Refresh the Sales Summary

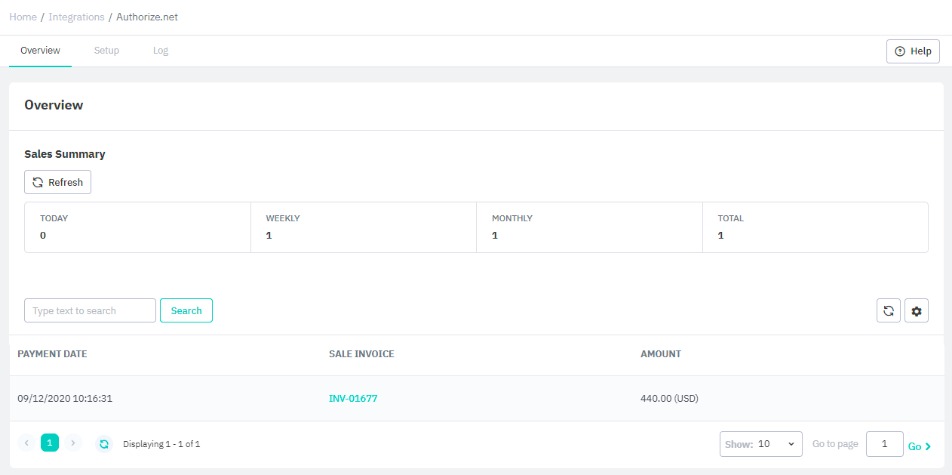click(x=57, y=182)
